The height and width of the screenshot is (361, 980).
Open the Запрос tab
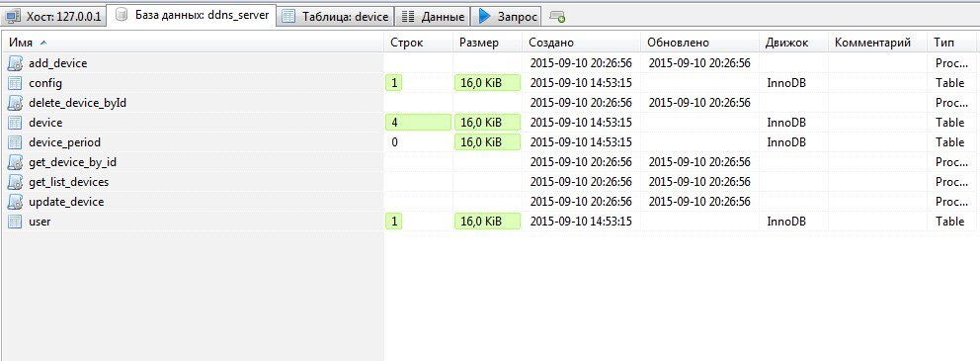(508, 17)
